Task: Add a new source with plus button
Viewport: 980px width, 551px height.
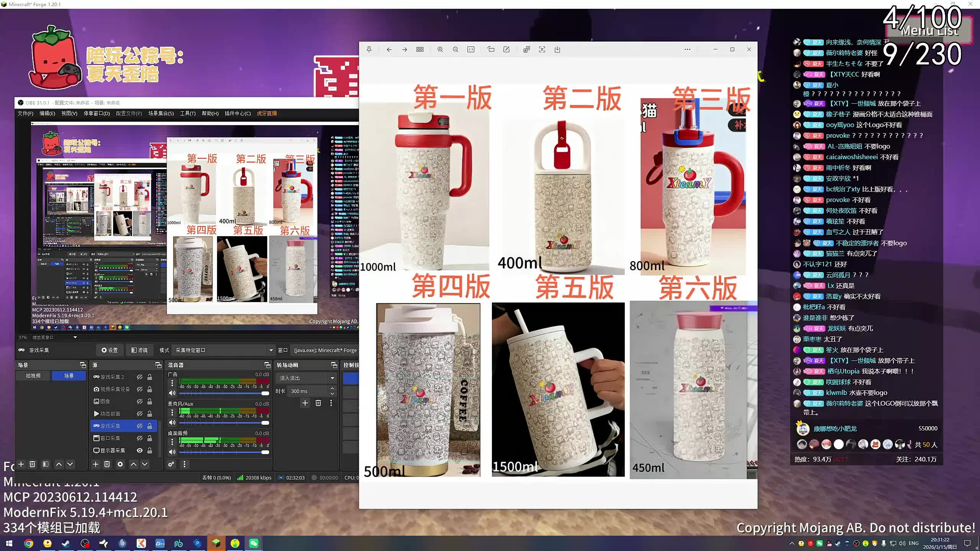Action: point(96,464)
